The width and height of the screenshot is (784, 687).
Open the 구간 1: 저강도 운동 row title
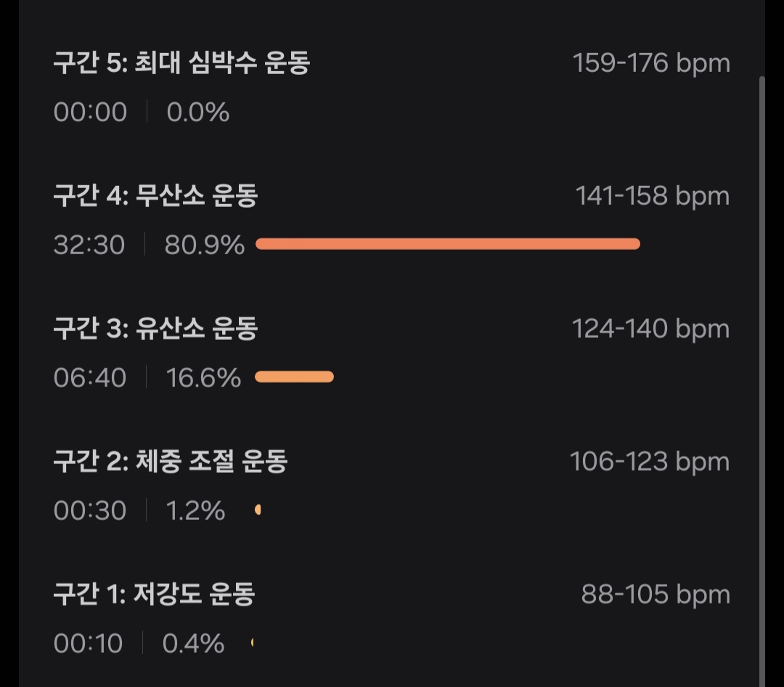(154, 595)
